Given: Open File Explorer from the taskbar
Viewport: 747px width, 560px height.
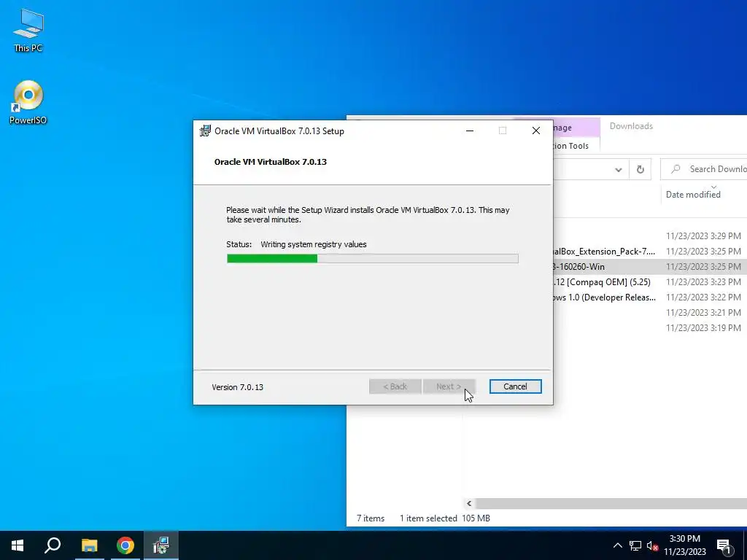Looking at the screenshot, I should 89,545.
